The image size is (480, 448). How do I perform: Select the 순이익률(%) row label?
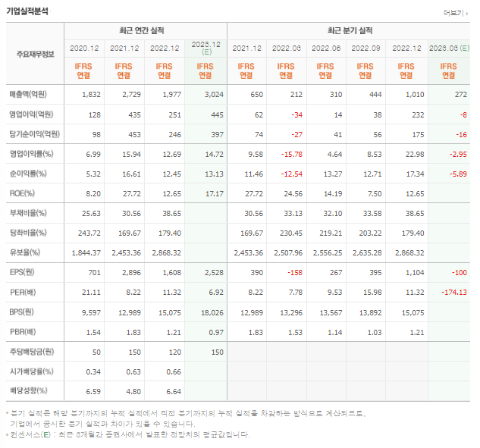[28, 174]
